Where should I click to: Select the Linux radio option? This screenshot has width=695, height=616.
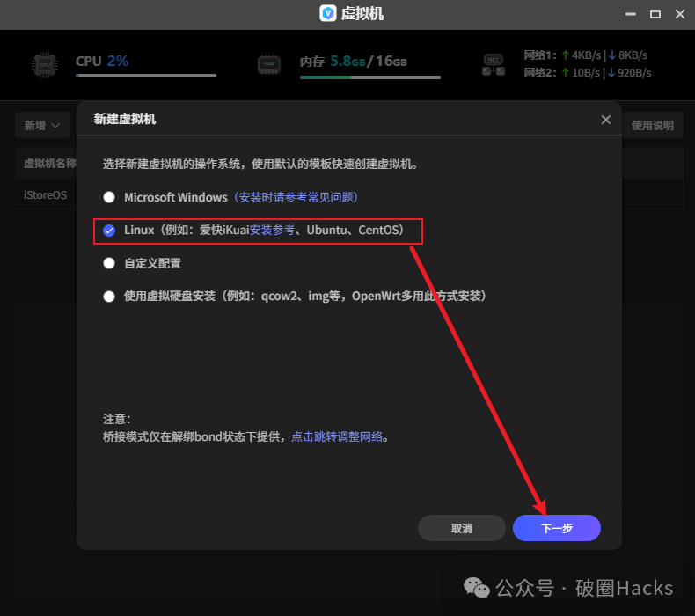tap(109, 231)
